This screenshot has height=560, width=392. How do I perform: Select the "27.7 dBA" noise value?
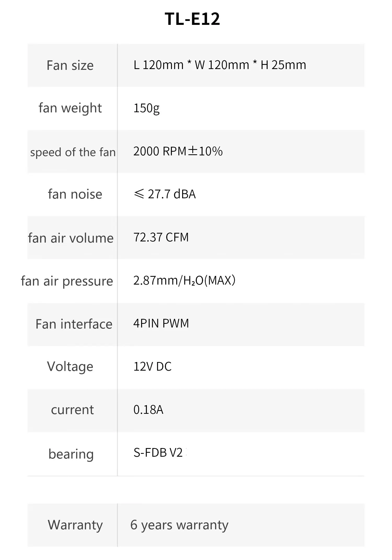click(165, 194)
